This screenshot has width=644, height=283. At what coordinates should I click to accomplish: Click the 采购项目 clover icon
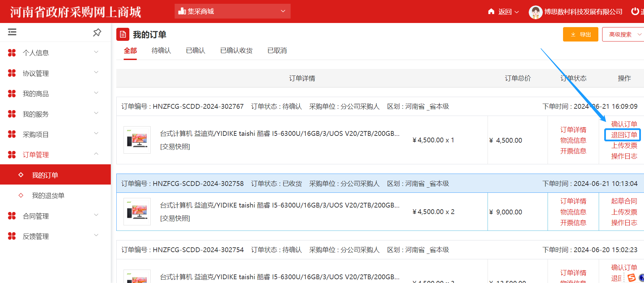(x=12, y=134)
